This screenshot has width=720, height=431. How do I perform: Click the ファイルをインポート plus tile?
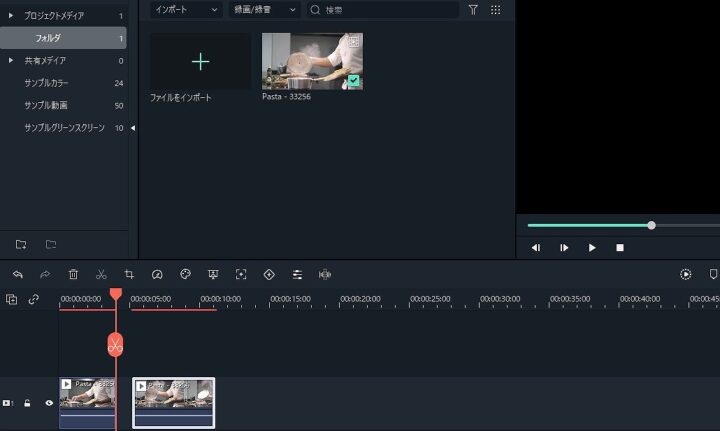click(200, 62)
